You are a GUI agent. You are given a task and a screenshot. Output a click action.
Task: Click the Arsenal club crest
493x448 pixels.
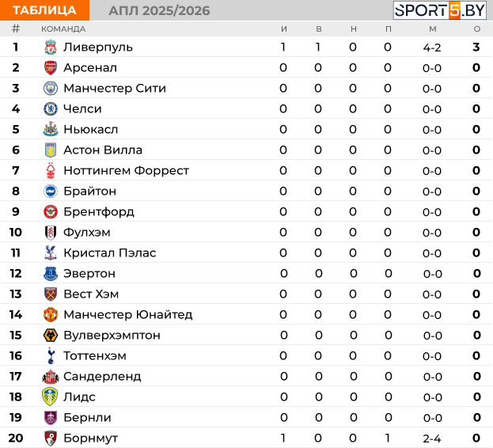pyautogui.click(x=51, y=67)
